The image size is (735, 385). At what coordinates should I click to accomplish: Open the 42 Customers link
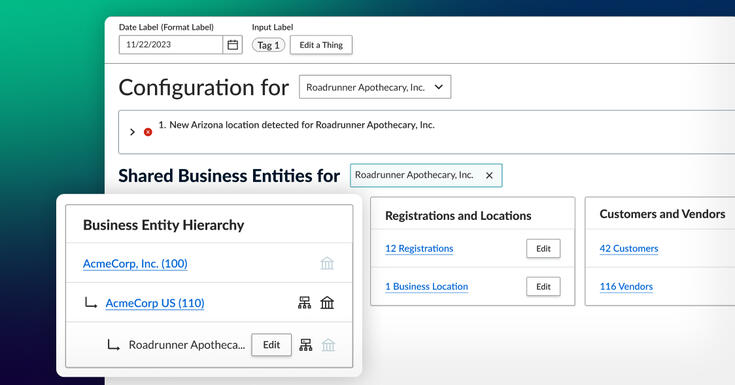coord(629,249)
